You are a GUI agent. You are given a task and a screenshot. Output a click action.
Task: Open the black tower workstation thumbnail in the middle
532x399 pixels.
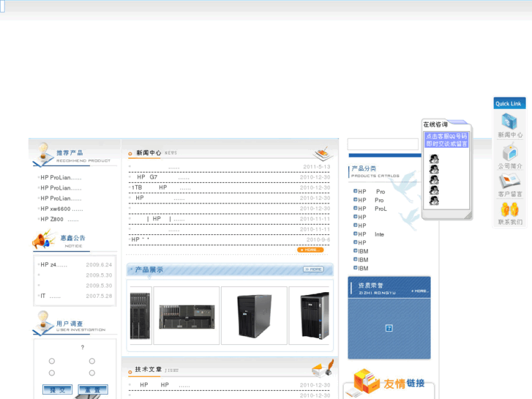255,316
